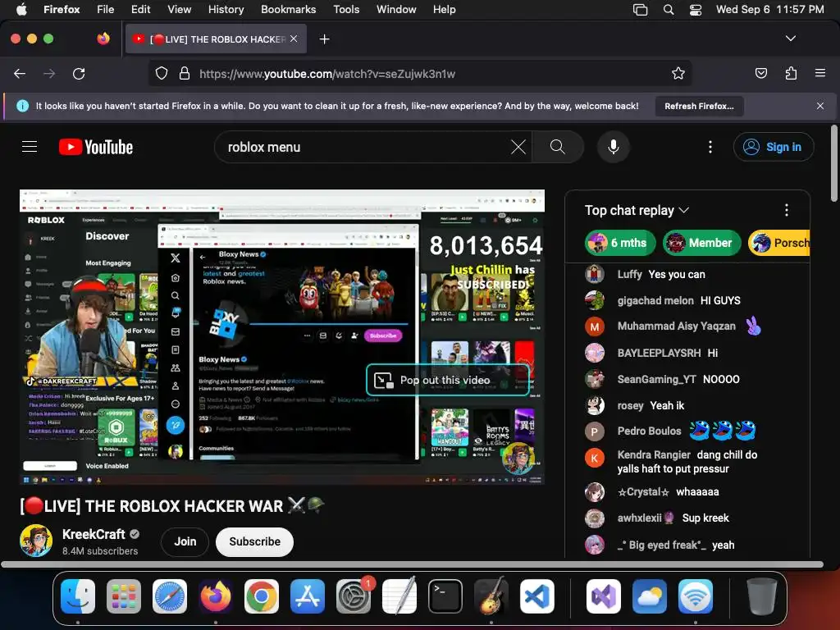Close the ROBLOX HACKER WAR tab

[x=294, y=39]
